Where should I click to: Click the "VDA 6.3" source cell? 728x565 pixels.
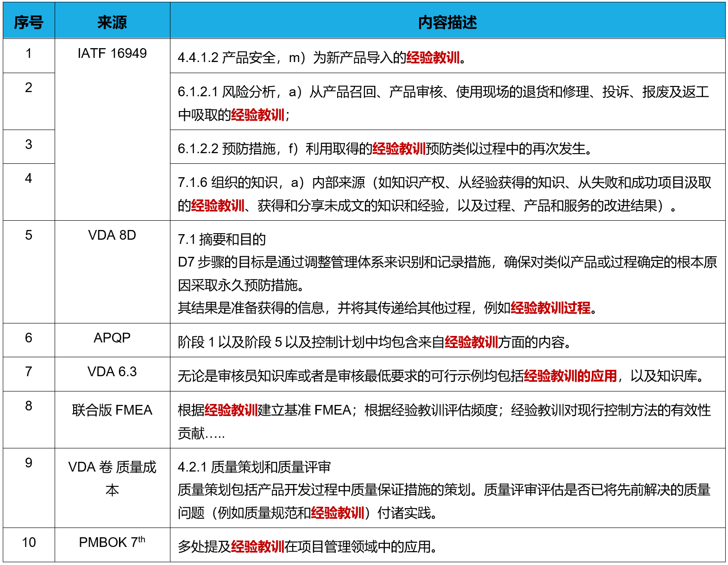coord(112,372)
